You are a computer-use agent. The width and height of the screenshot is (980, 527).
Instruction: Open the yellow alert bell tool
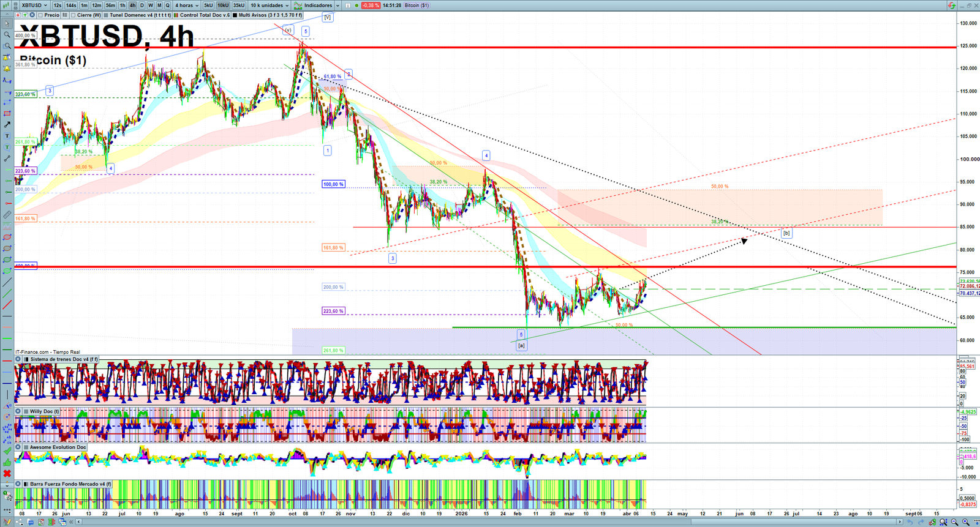7,69
